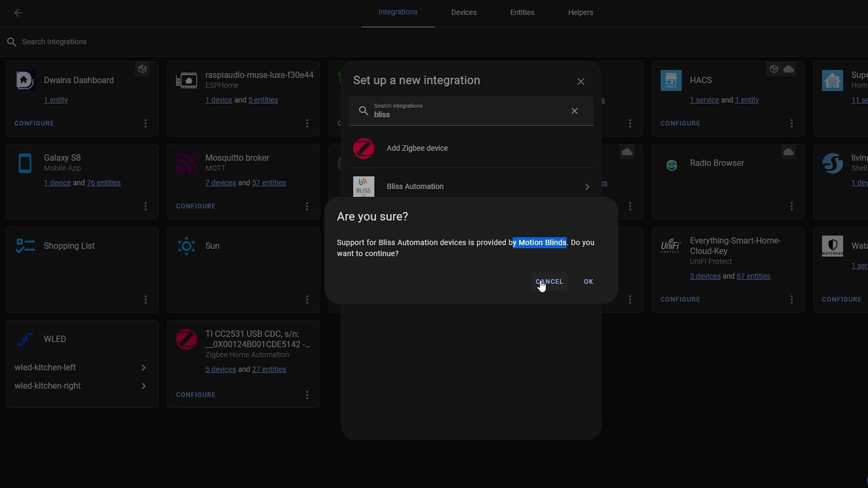Click CONFIGURE on Dwains Dashboard card
Screen dimensions: 868x488
tap(34, 124)
